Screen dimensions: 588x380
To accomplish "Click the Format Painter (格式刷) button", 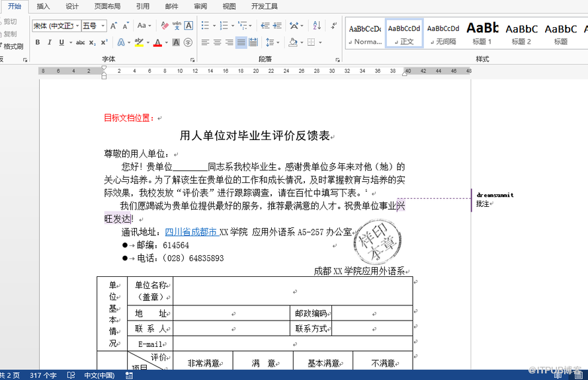I will tap(13, 46).
